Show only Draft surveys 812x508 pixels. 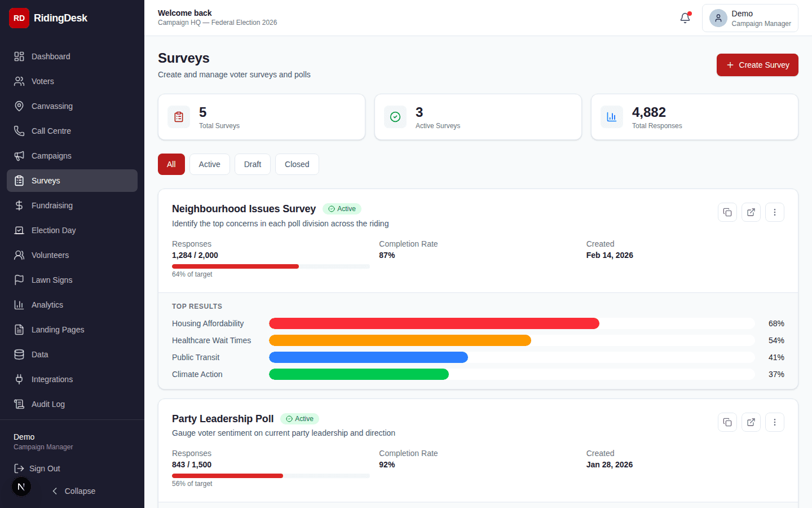coord(252,164)
